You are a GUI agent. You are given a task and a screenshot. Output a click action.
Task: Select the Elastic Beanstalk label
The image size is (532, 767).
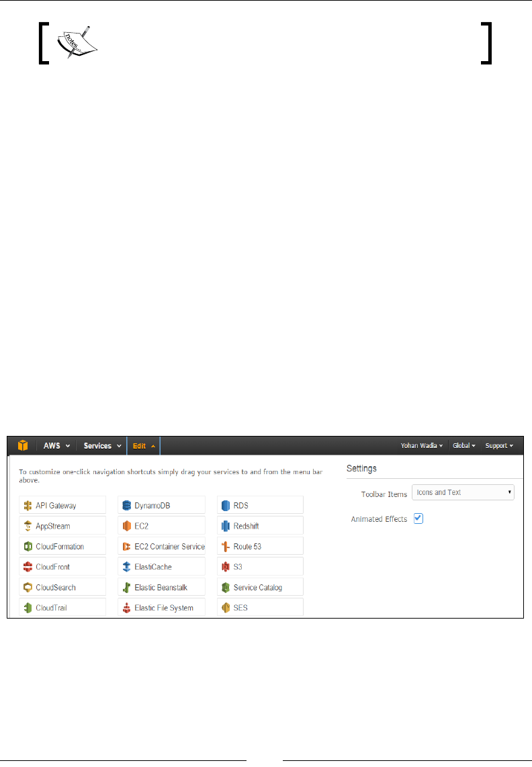pyautogui.click(x=161, y=587)
